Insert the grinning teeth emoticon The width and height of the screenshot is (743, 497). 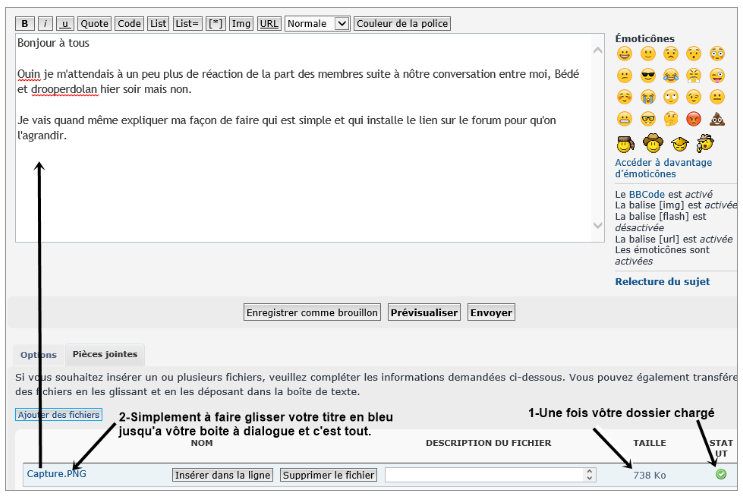click(624, 54)
